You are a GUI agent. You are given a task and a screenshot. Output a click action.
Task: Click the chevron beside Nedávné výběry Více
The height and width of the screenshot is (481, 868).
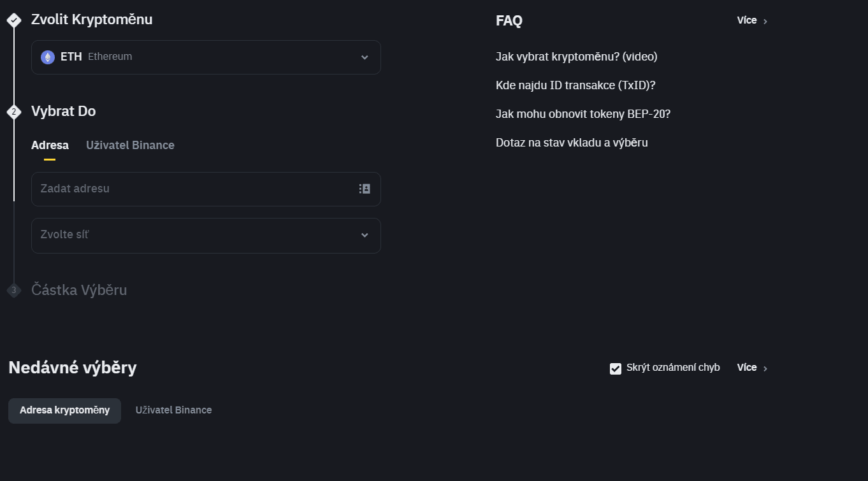[765, 368]
